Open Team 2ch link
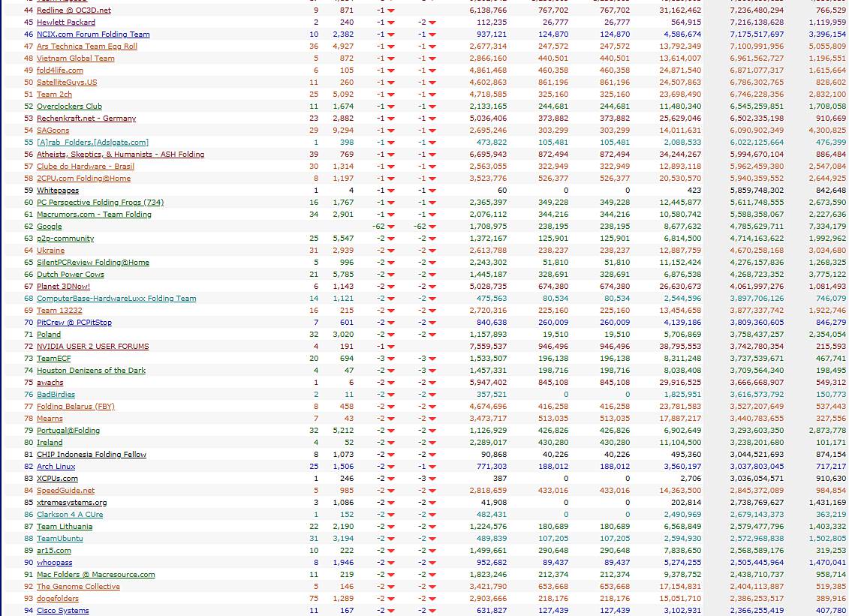Viewport: 849px width, 616px height. point(54,95)
